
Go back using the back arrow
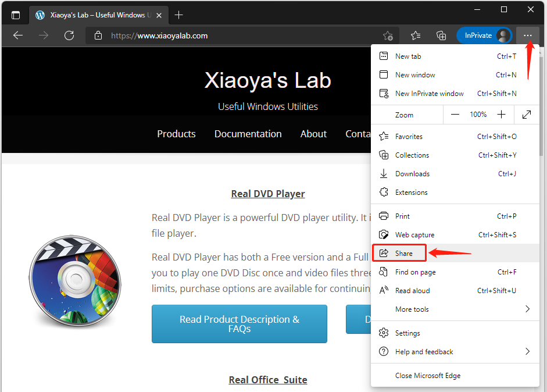[x=18, y=35]
